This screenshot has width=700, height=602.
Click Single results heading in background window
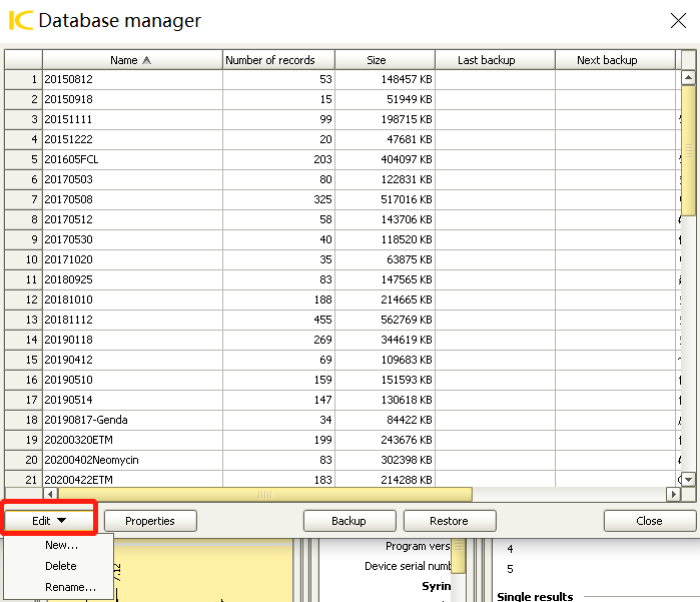535,596
